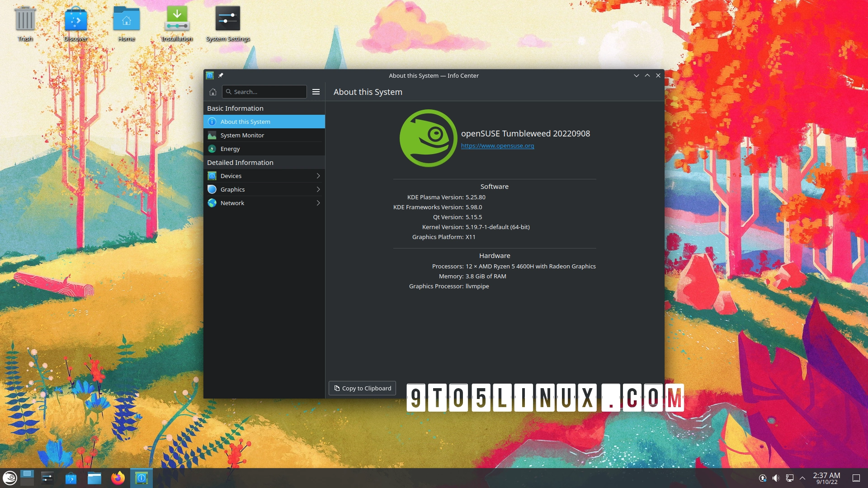Select Devices in detailed information
The image size is (868, 488).
point(264,176)
